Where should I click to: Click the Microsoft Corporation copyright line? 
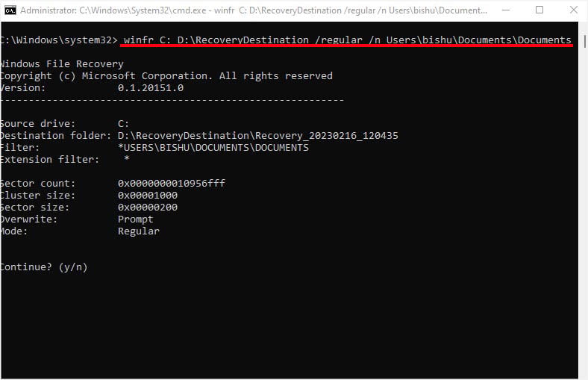pos(166,75)
